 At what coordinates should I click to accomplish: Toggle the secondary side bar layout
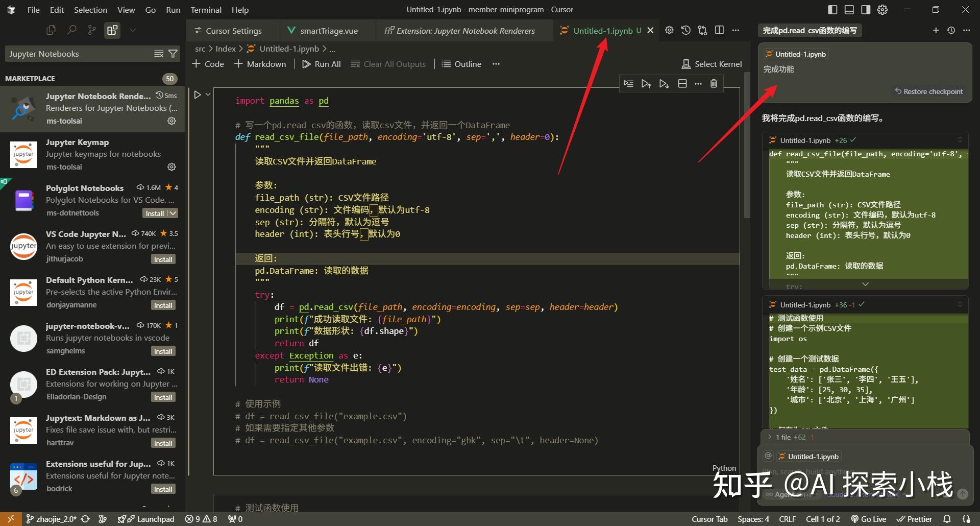point(866,10)
